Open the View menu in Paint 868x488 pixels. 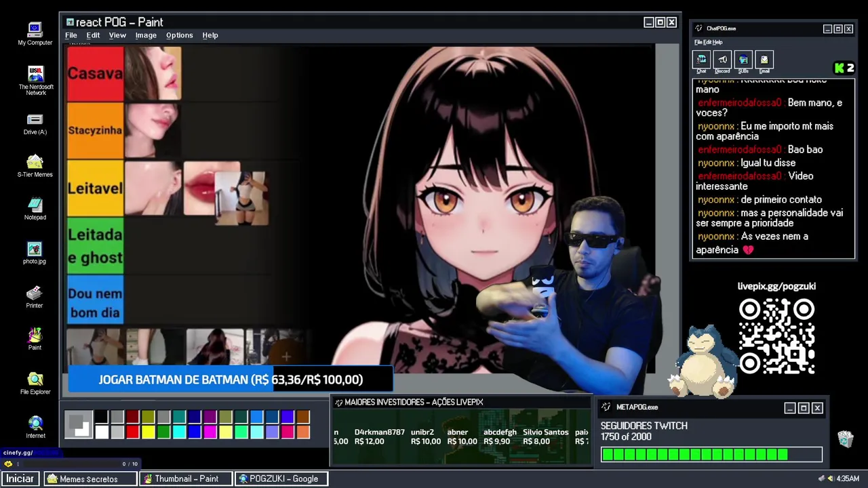117,35
